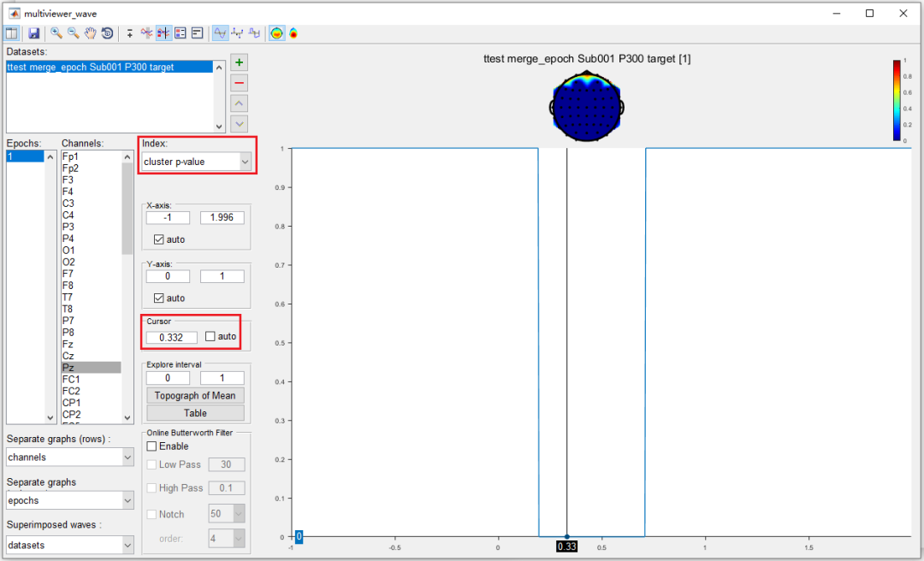Click the plus-minus polarity icon
The image size is (924, 561).
[x=130, y=33]
